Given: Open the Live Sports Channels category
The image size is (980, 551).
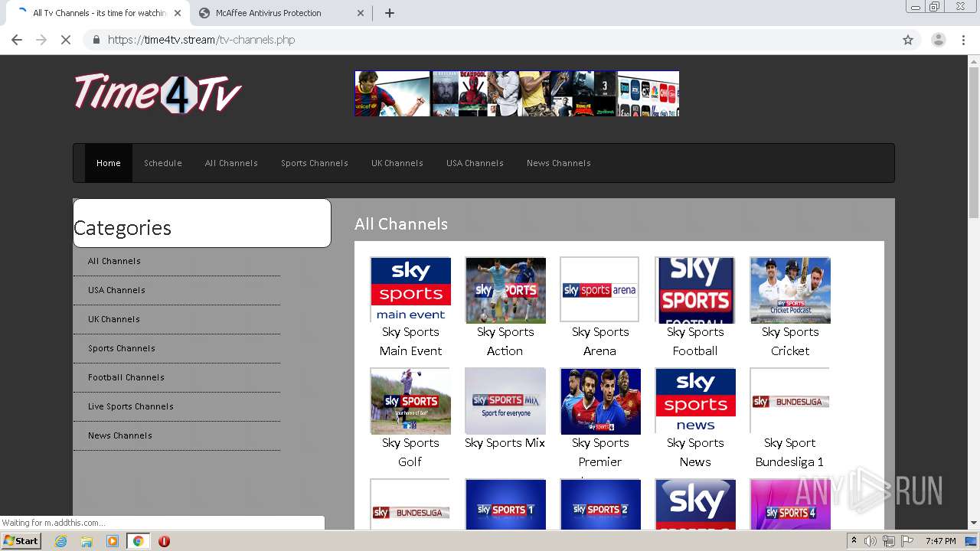Looking at the screenshot, I should click(131, 406).
